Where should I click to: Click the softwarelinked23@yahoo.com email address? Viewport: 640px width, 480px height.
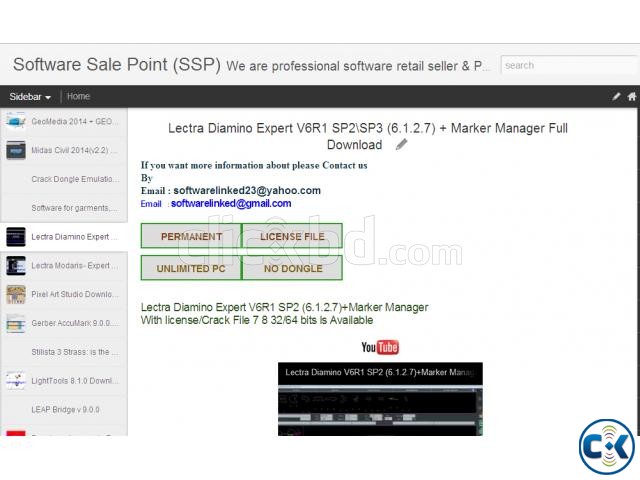[x=247, y=190]
